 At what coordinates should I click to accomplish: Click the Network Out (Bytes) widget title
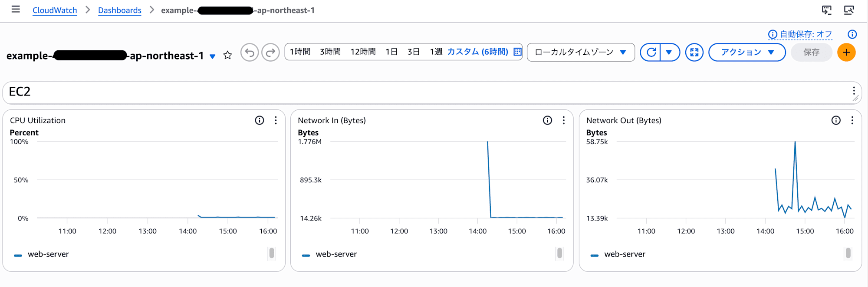tap(624, 120)
